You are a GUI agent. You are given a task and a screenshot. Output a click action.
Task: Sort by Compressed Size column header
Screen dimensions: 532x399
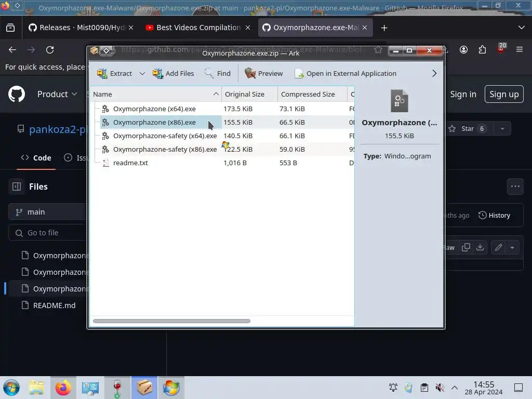(312, 94)
